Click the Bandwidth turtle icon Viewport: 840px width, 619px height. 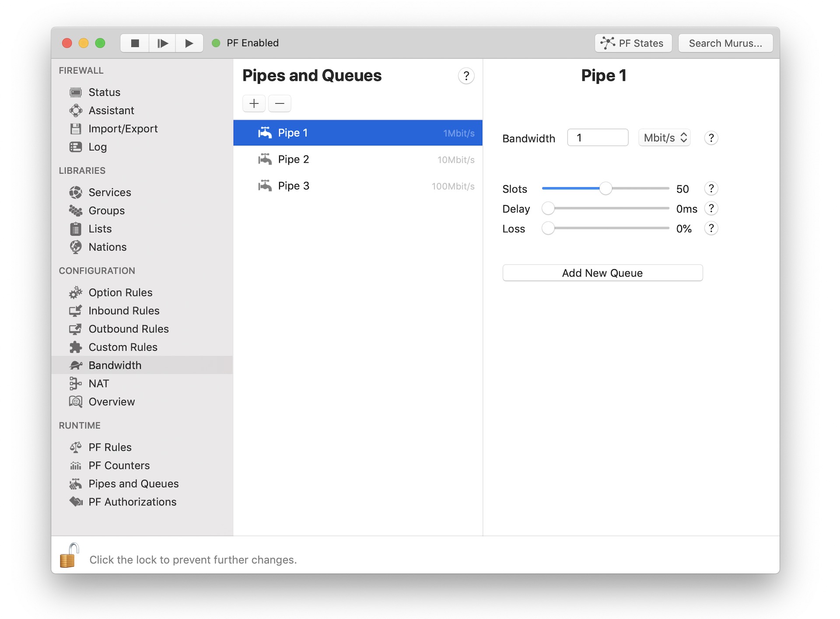[x=76, y=365]
